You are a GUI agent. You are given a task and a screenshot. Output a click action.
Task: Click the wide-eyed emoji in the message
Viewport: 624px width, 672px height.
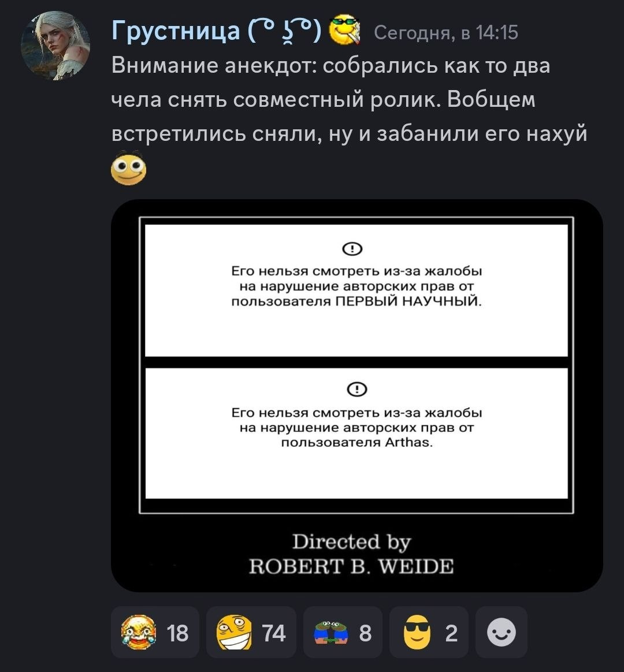tap(128, 168)
